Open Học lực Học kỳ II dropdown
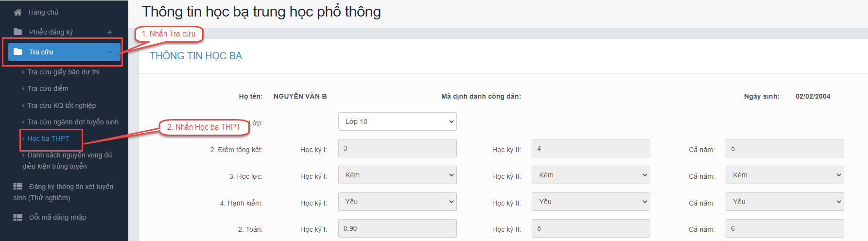 click(x=590, y=175)
